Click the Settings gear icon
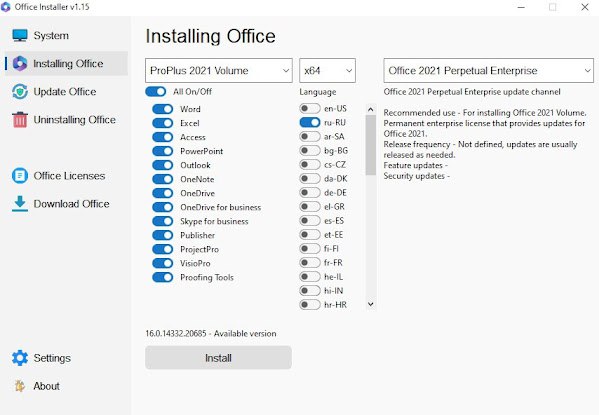 [x=20, y=358]
